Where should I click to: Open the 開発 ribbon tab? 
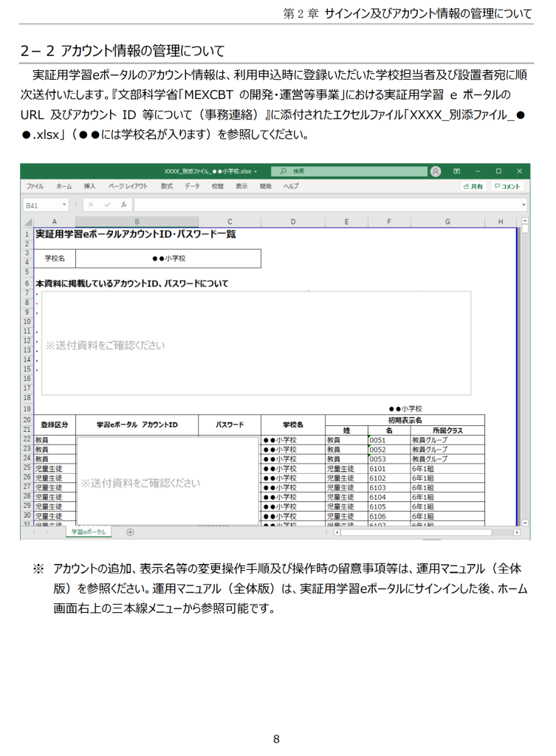pyautogui.click(x=266, y=186)
